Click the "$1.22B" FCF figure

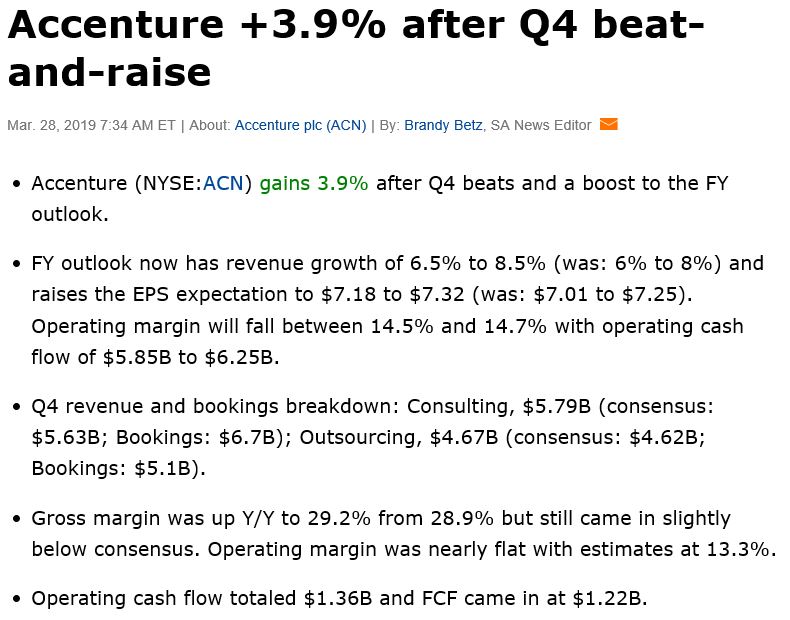(610, 598)
